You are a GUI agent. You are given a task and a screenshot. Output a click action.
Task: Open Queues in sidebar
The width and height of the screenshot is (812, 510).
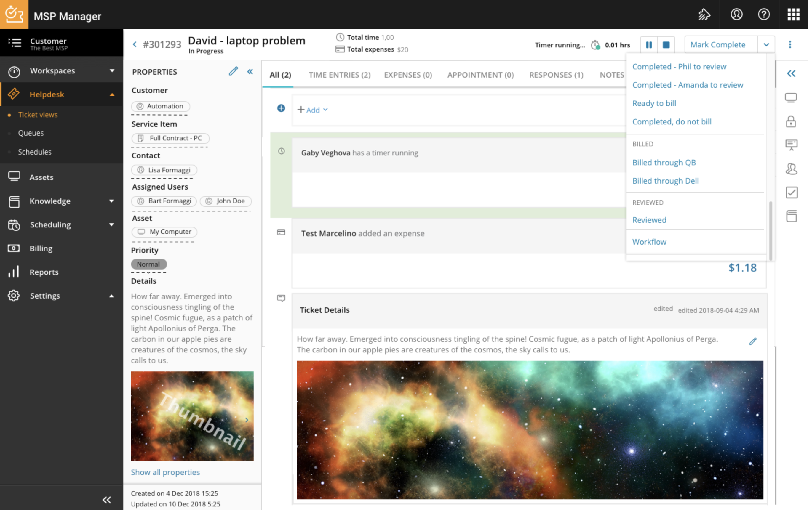pyautogui.click(x=31, y=133)
